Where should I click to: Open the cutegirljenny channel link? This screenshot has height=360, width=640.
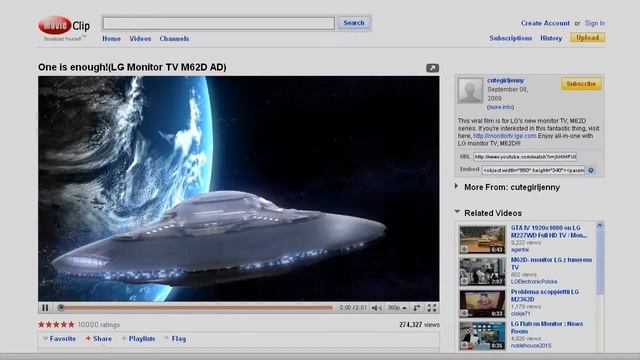pos(505,80)
